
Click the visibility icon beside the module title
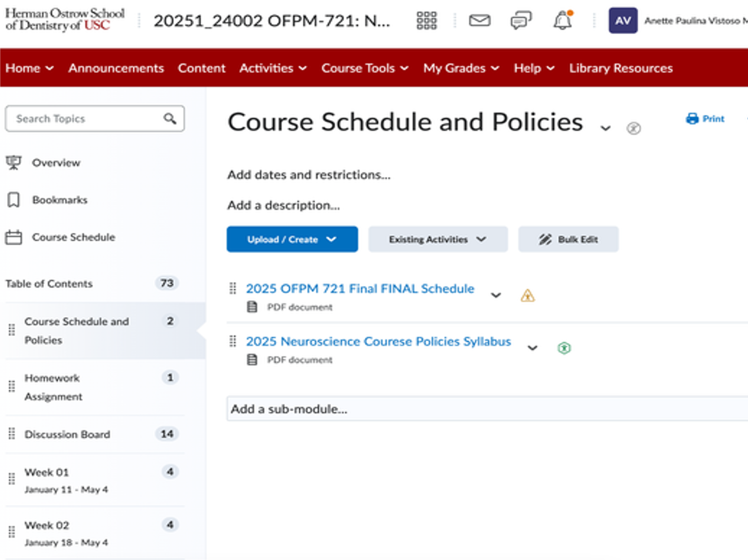(x=633, y=128)
